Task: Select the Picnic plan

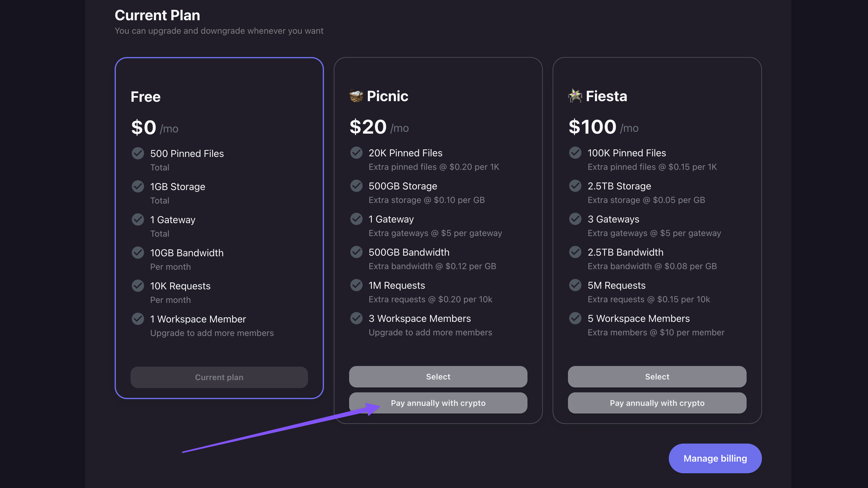Action: coord(438,377)
